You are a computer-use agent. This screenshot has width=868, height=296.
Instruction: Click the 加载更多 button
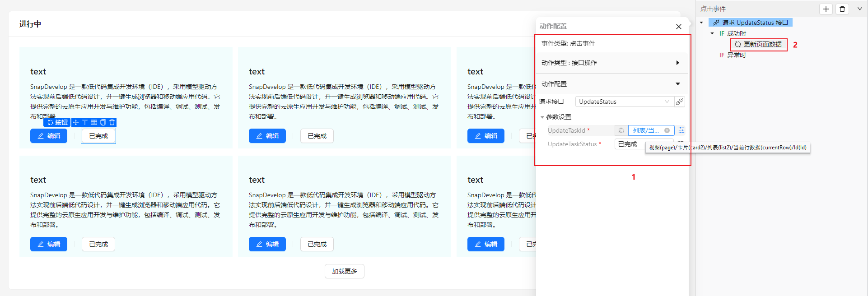(345, 271)
